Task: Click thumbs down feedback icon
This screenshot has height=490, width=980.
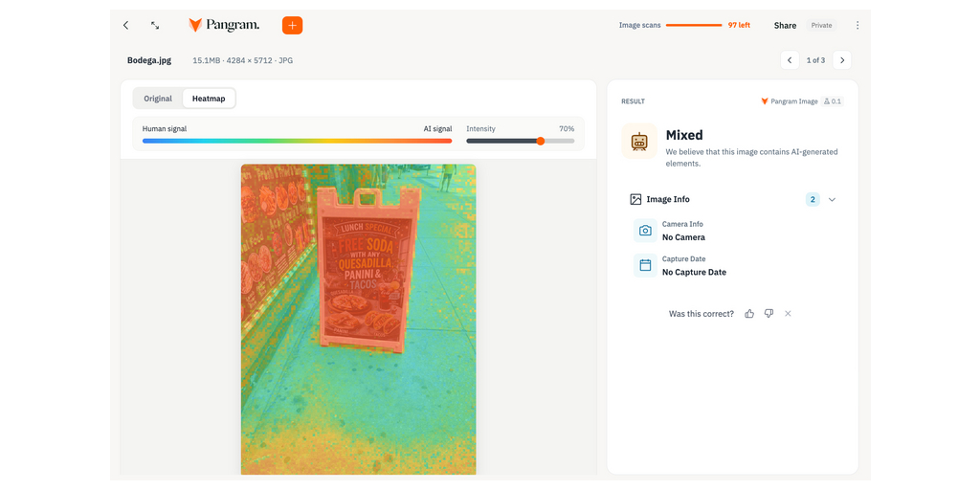Action: [x=768, y=313]
